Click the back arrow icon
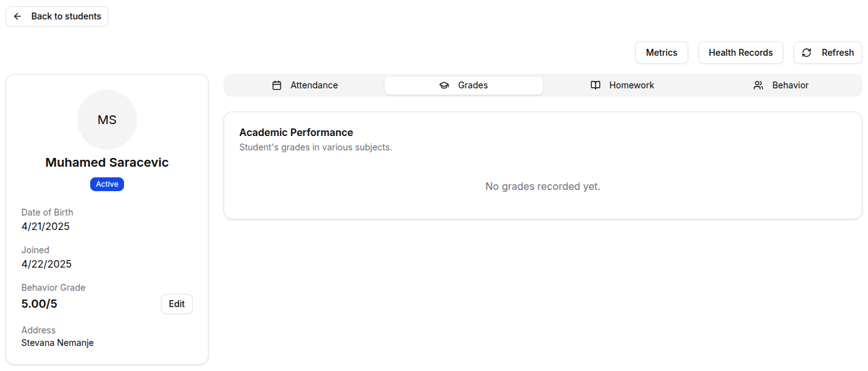This screenshot has width=868, height=371. pos(18,16)
